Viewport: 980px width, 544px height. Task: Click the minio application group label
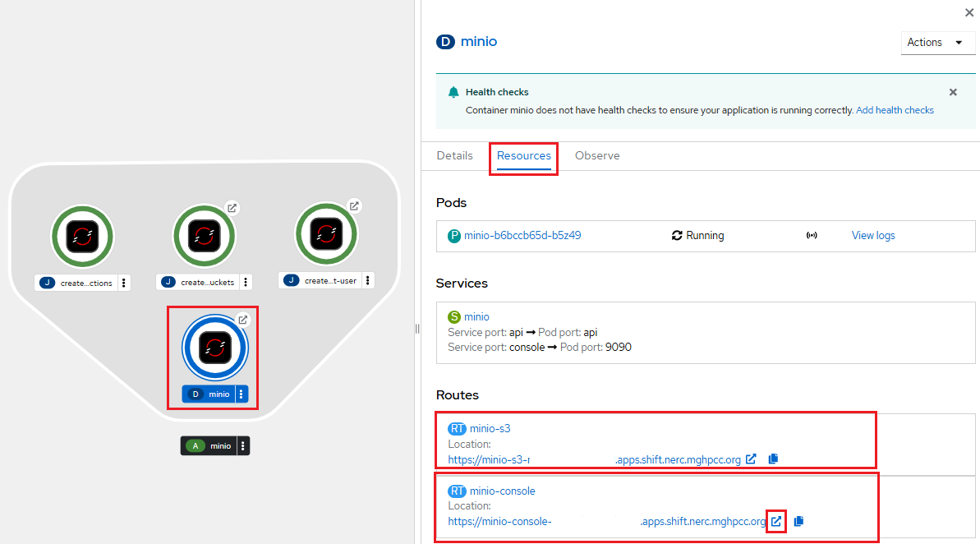[x=209, y=446]
